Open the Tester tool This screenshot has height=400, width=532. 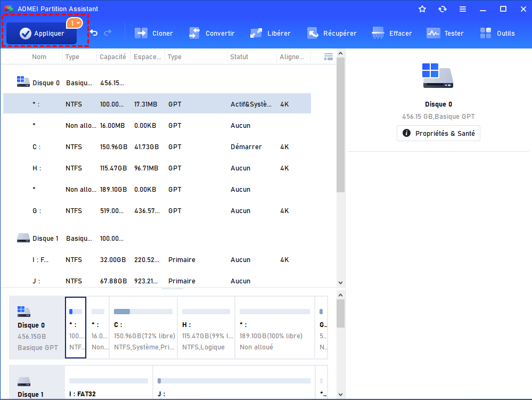click(x=445, y=33)
